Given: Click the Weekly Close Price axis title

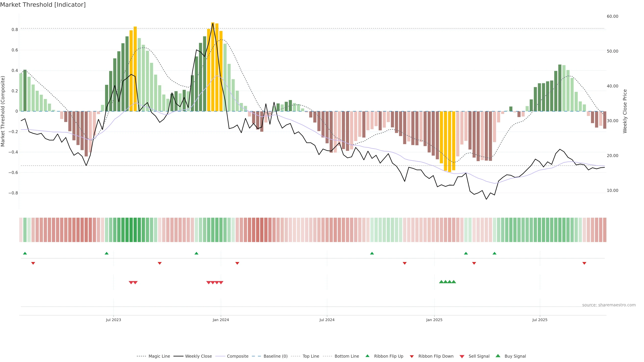Looking at the screenshot, I should [625, 111].
